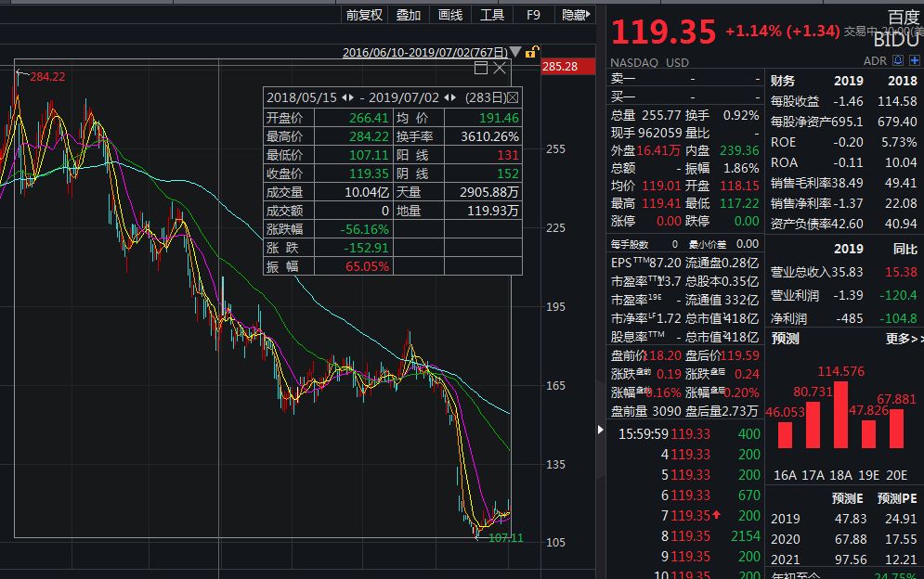Click the 19E forecast bar showing 47.826
The image size is (924, 579).
coord(868,434)
